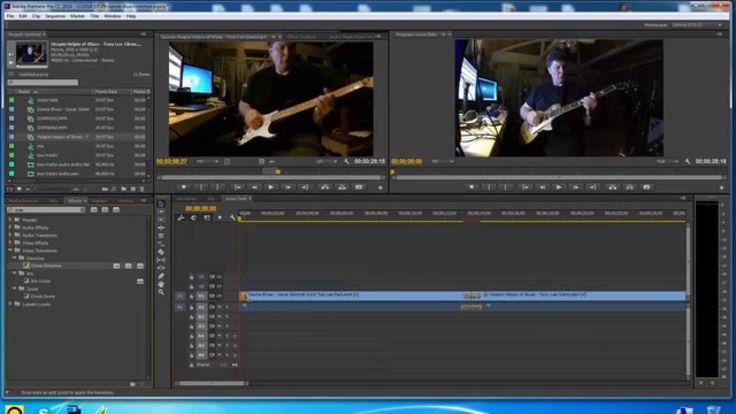This screenshot has height=414, width=736.
Task: Toggle nest-sequence insert mode in timeline
Action: [x=181, y=218]
